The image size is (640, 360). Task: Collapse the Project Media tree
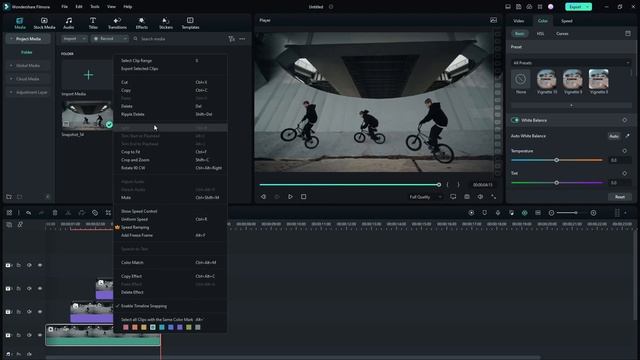[11, 39]
